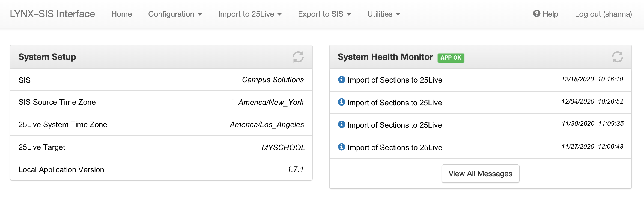
Task: Refresh the System Health Monitor panel
Action: [x=617, y=57]
